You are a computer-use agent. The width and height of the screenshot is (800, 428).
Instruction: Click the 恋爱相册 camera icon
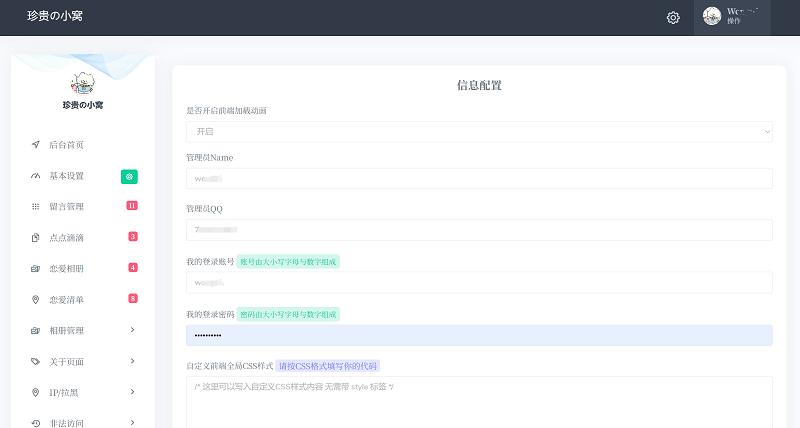pyautogui.click(x=36, y=269)
